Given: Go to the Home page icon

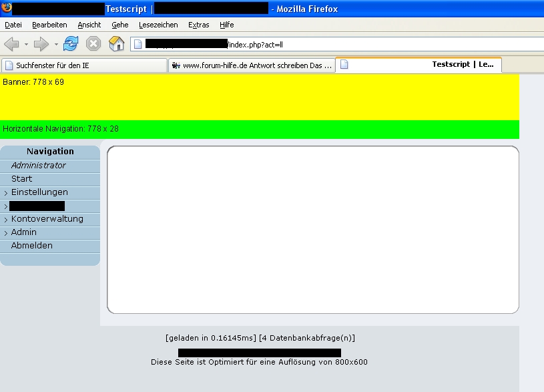Looking at the screenshot, I should pos(116,44).
